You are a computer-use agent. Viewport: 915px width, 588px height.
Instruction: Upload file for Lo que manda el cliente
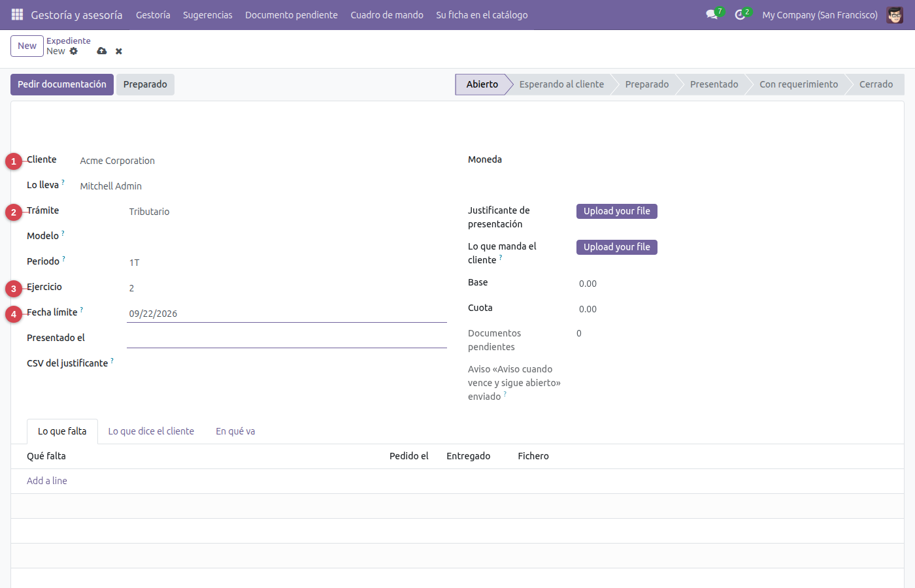pyautogui.click(x=617, y=247)
